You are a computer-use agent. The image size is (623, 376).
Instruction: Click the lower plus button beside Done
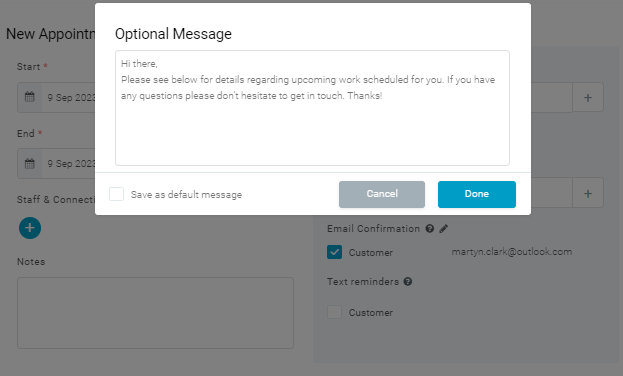point(588,193)
